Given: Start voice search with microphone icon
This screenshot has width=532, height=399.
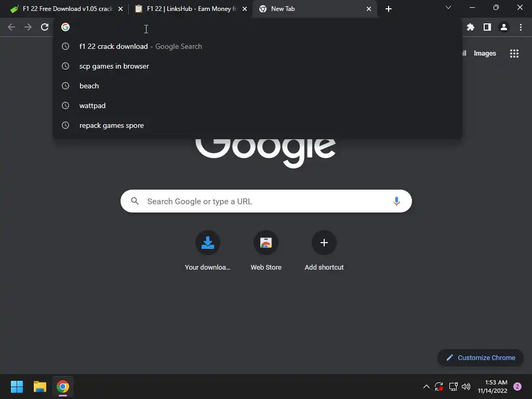Looking at the screenshot, I should click(396, 201).
